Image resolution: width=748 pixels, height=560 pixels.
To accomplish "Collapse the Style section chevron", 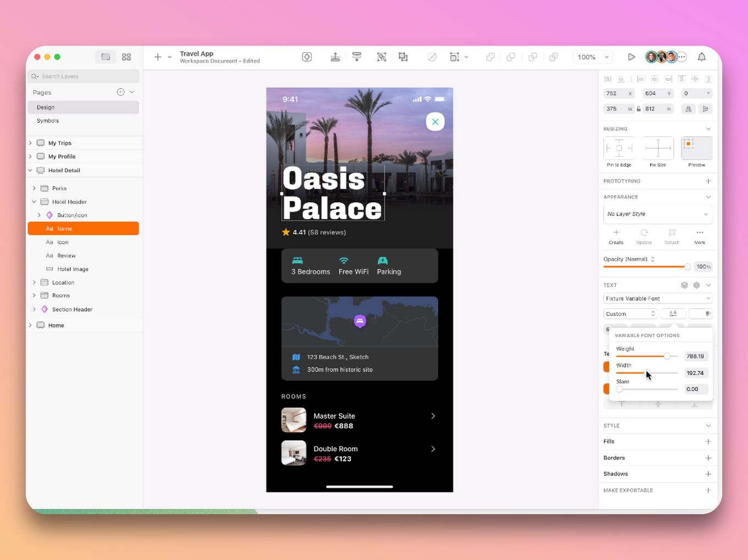I will click(x=708, y=425).
